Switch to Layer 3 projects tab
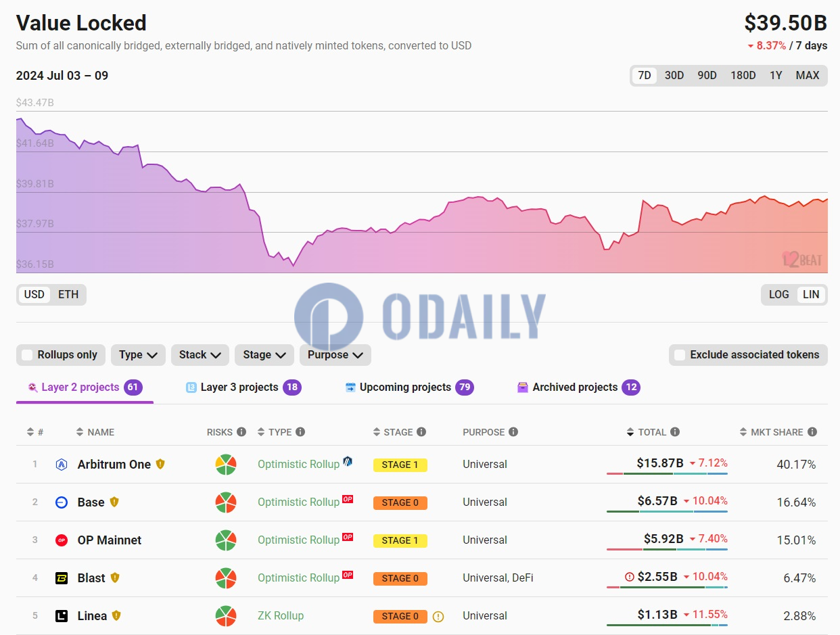Viewport: 840px width, 635px height. (239, 387)
